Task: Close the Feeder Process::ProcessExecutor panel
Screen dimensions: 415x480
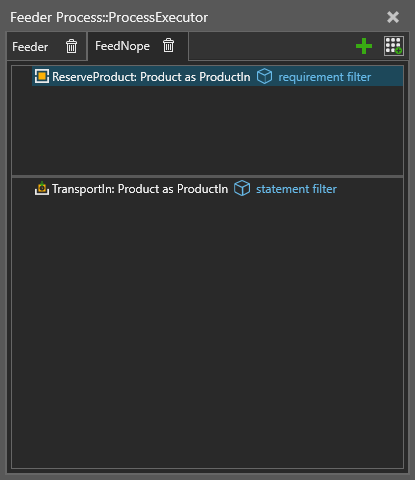Action: (x=393, y=17)
